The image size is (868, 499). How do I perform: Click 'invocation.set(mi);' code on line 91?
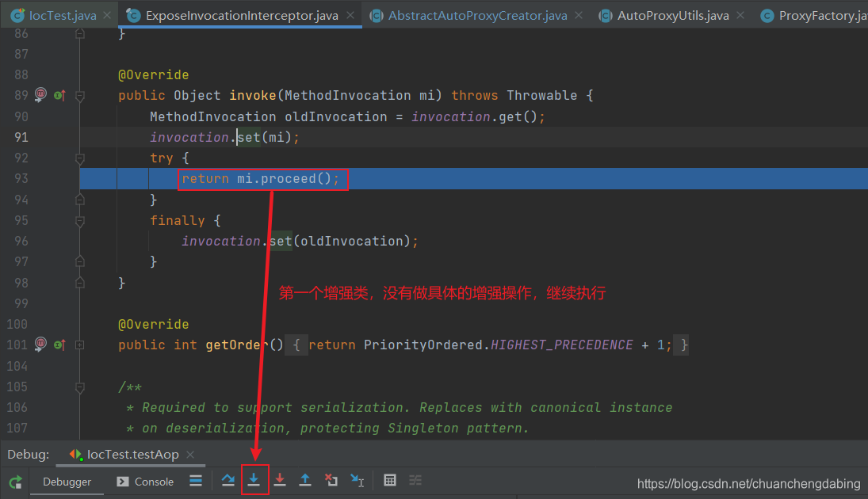(x=225, y=137)
